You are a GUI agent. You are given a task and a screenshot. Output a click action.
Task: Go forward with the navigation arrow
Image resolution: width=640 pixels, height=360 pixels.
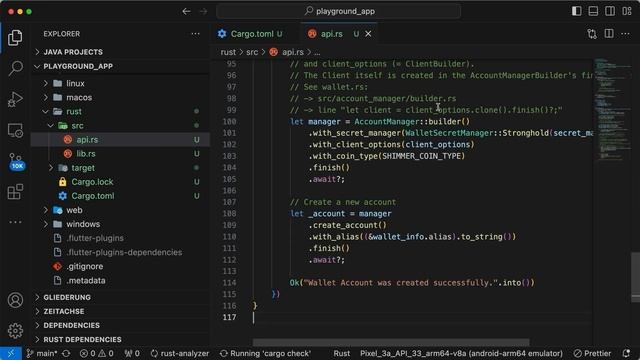coord(203,11)
